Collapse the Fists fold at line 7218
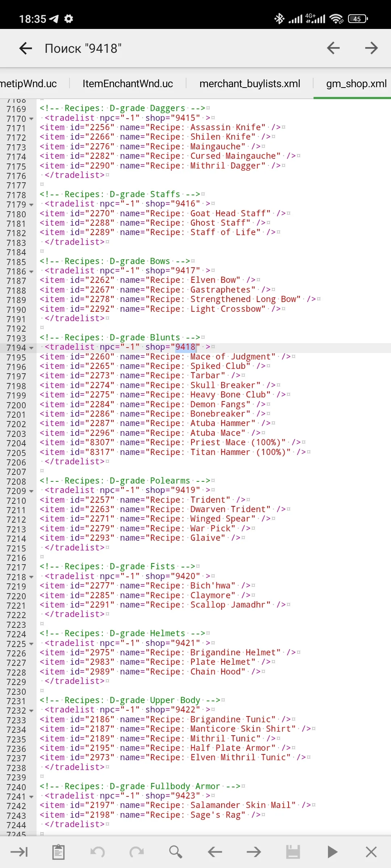 [x=31, y=577]
